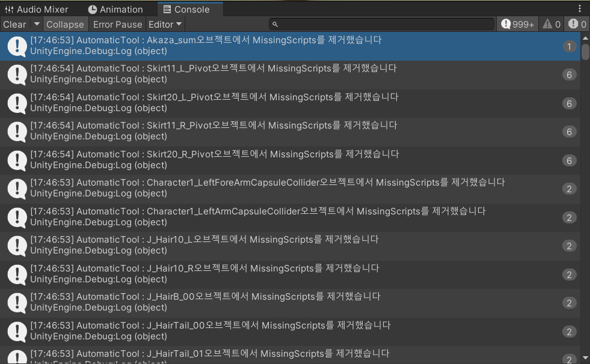Click the clock icon on the Animation tab
Image resolution: width=590 pixels, height=364 pixels.
click(x=91, y=8)
